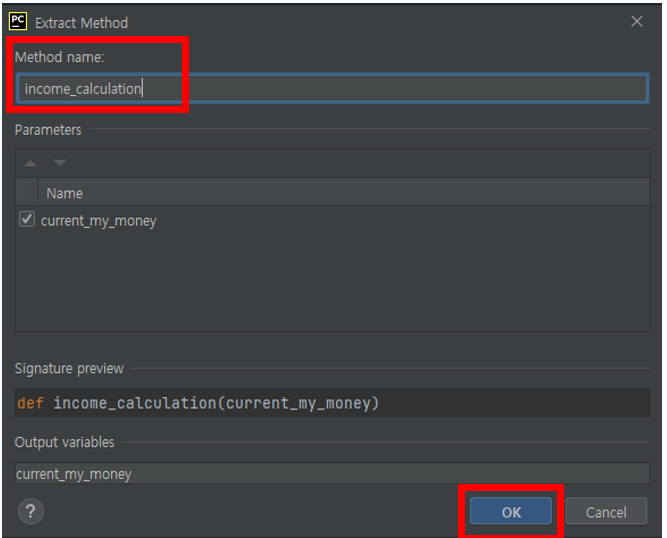The image size is (667, 538).
Task: Click the PyCharm logo icon in title bar
Action: coord(18,22)
